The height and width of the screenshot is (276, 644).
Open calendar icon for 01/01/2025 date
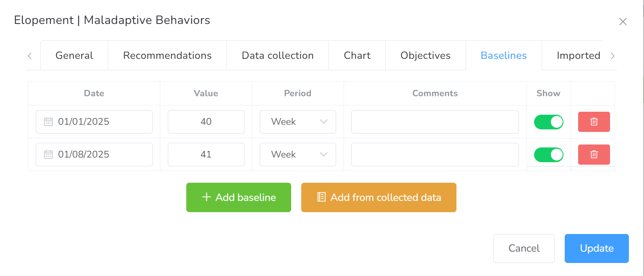[x=49, y=122]
